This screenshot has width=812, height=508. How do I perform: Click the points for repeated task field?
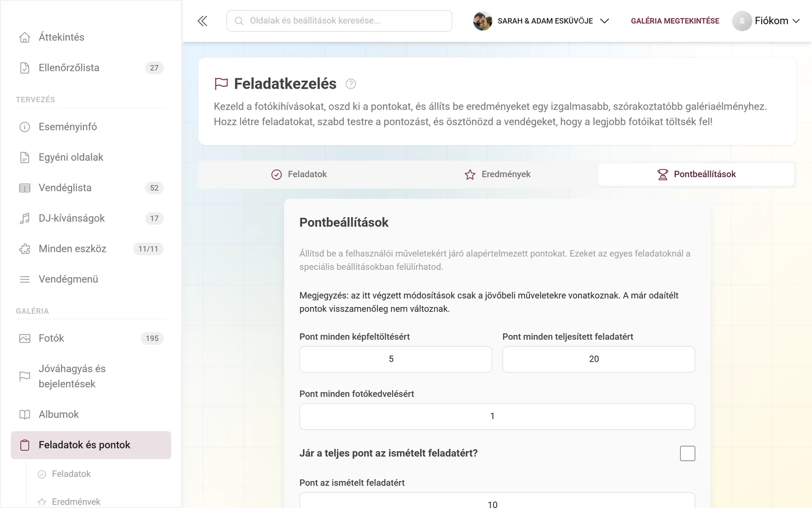click(497, 501)
